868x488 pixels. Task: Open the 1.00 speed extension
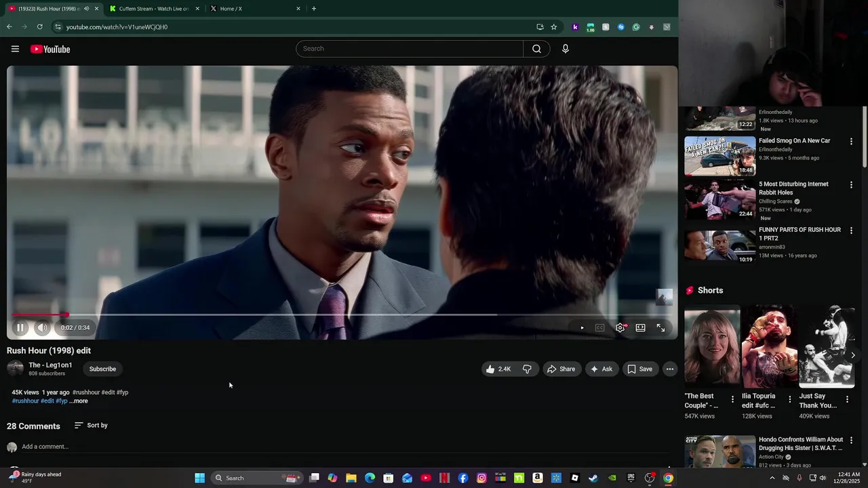tap(591, 27)
